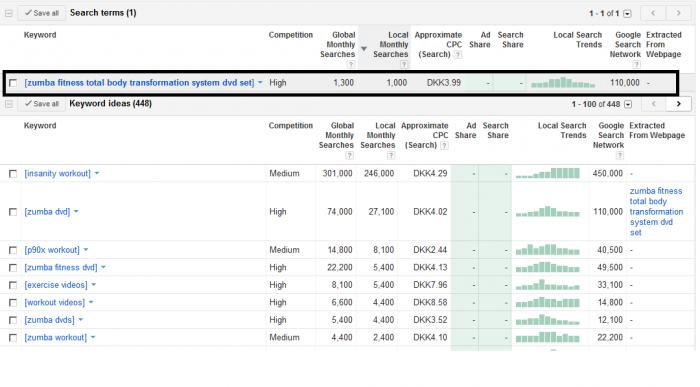Collapse the Keyword ideas section

click(8, 104)
